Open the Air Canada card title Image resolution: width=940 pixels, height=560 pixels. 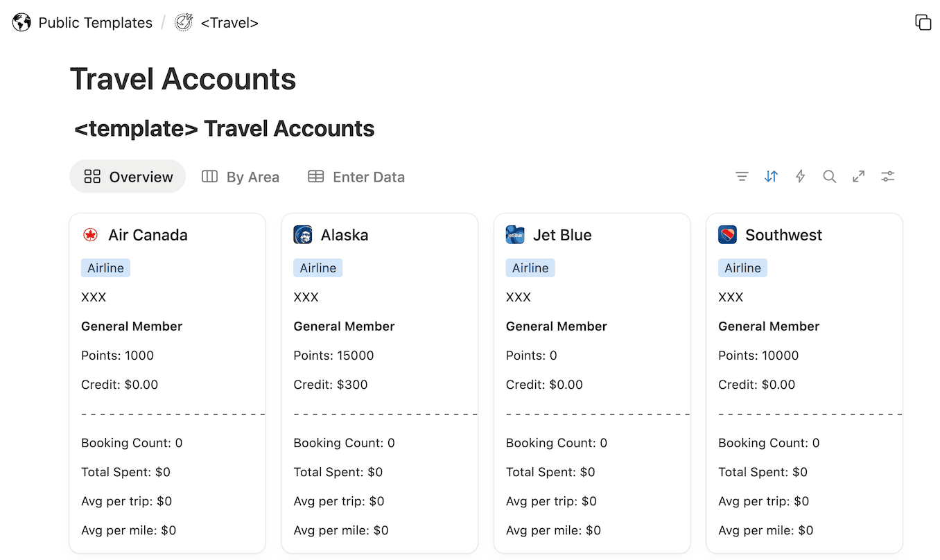click(148, 235)
